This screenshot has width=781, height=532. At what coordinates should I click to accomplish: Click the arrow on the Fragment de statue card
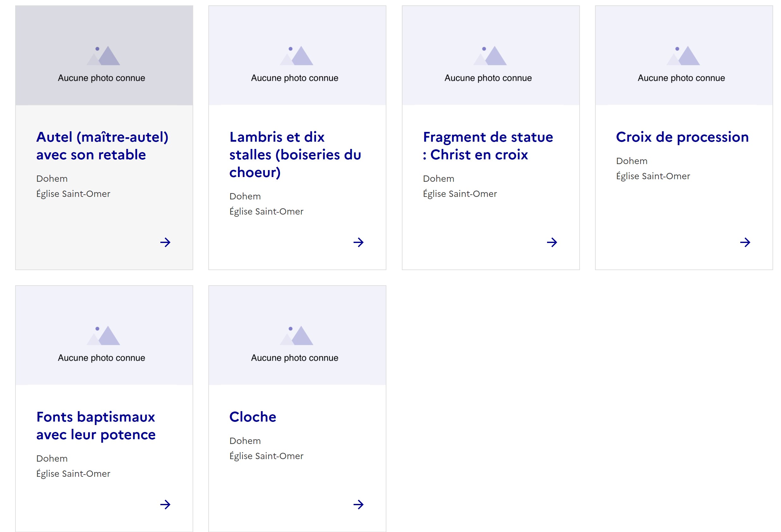[x=551, y=242]
